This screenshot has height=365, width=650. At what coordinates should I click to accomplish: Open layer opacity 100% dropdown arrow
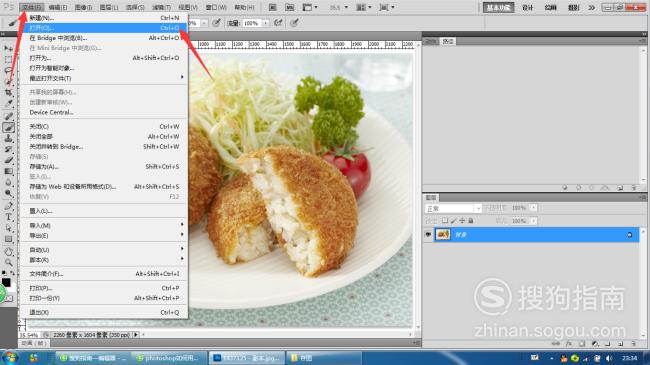tap(534, 208)
